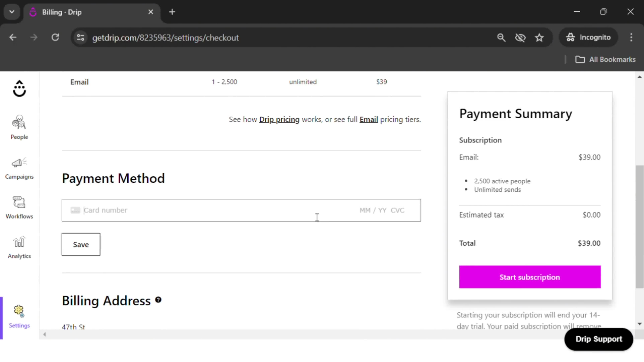
Task: Expand browser tab options menu
Action: [x=12, y=12]
